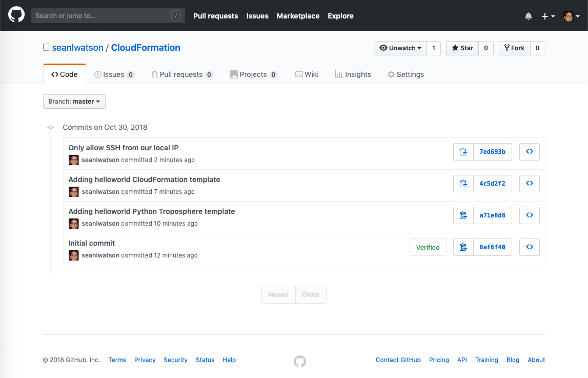Star the repository

pyautogui.click(x=462, y=48)
